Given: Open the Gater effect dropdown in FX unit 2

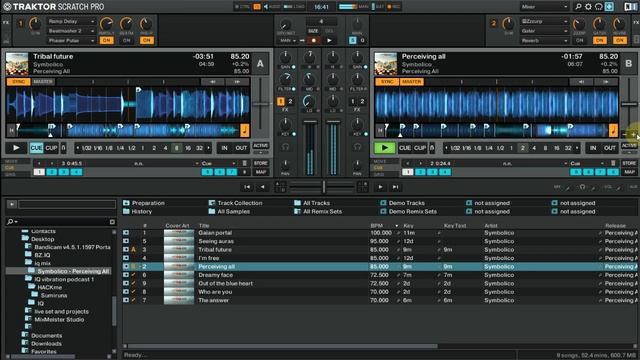Looking at the screenshot, I should pos(544,31).
